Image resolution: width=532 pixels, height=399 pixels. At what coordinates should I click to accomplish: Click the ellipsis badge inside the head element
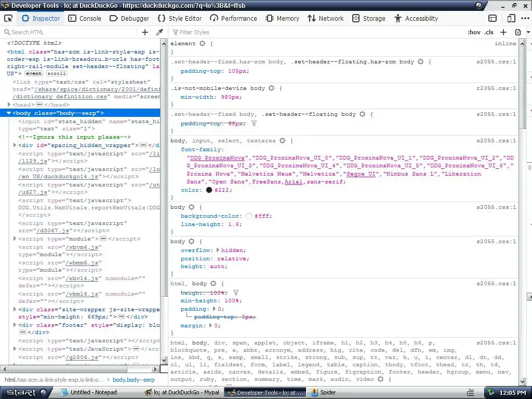[39, 104]
